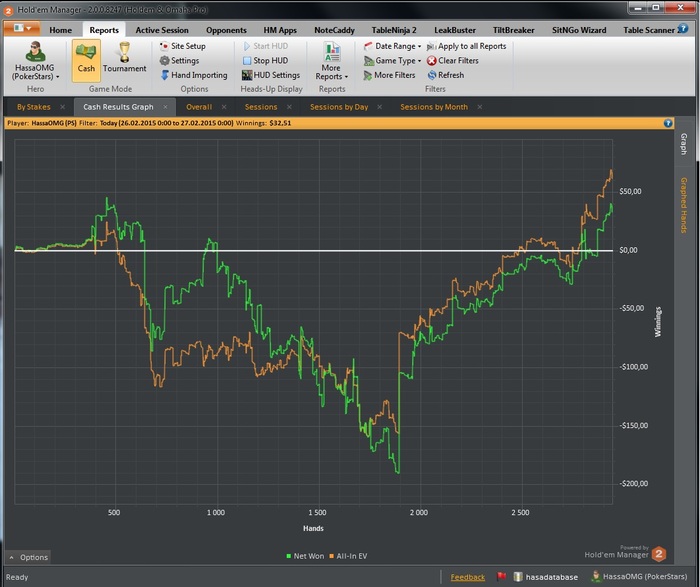
Task: Click Hold'em Manager 2 logo
Action: (659, 554)
